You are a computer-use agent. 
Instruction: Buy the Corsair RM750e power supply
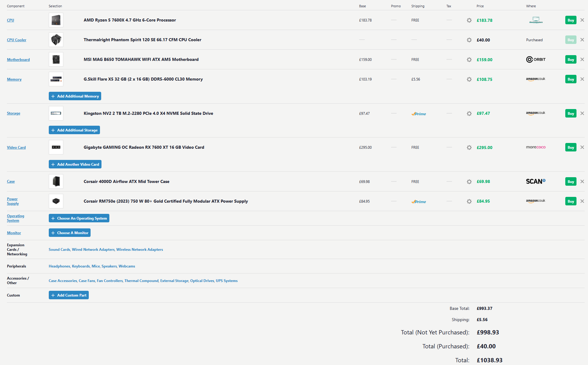pos(571,201)
